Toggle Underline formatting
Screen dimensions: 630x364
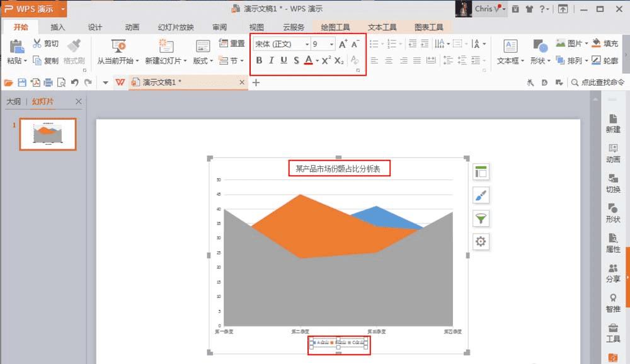(x=283, y=60)
